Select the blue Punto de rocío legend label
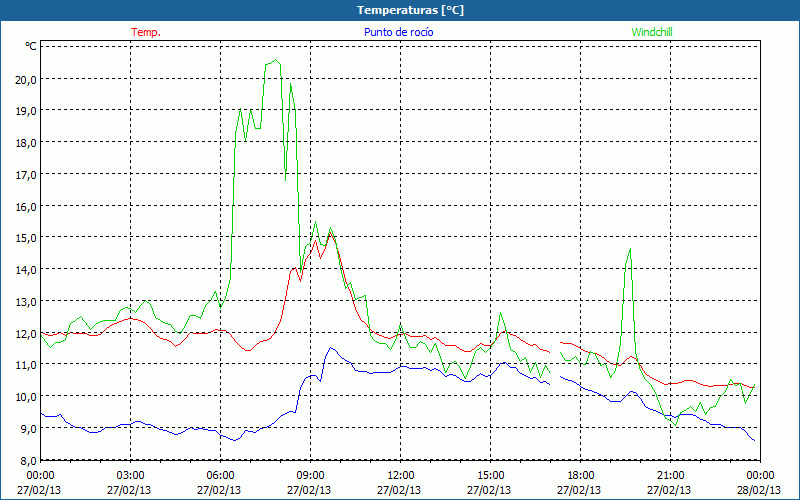The height and width of the screenshot is (500, 800). [x=398, y=32]
